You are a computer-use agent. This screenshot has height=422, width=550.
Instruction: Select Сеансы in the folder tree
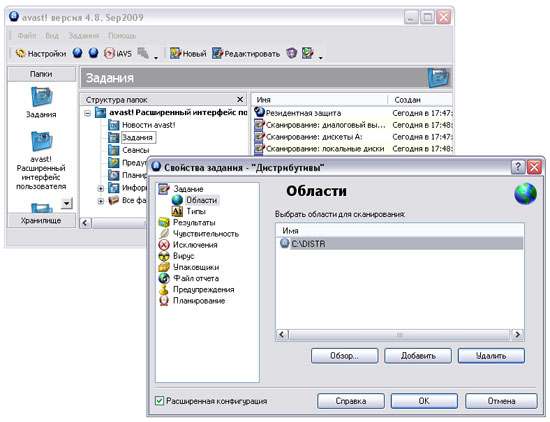click(129, 150)
